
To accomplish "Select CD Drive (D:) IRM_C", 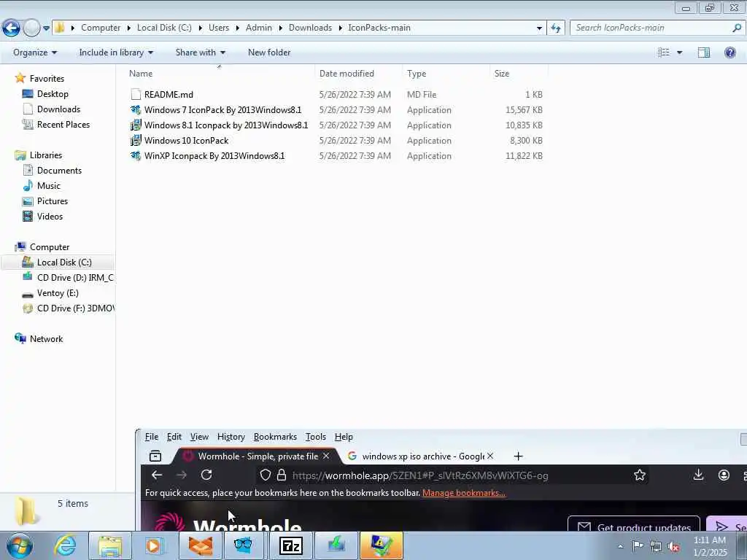I will pos(75,278).
